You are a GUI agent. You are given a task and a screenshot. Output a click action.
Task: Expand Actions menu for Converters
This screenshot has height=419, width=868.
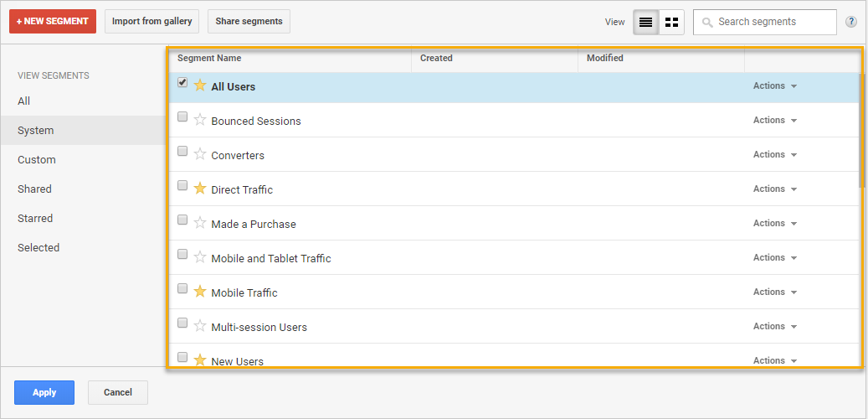click(x=774, y=154)
